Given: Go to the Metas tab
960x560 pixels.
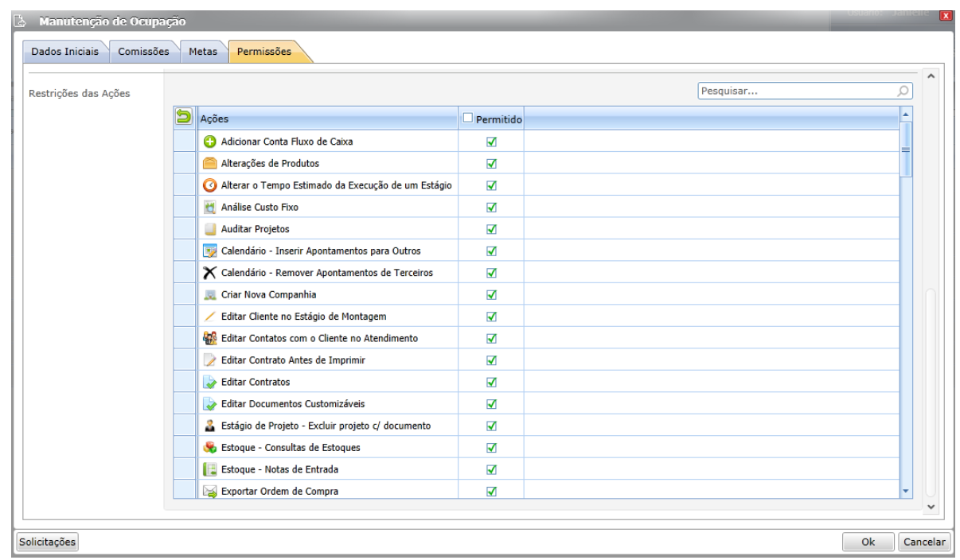Looking at the screenshot, I should tap(203, 52).
